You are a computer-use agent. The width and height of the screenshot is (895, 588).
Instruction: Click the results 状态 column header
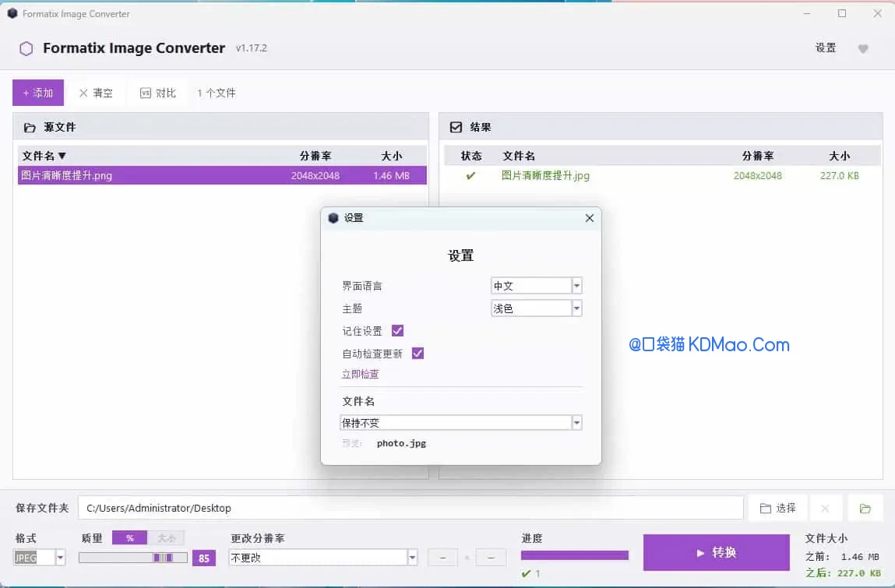coord(471,156)
